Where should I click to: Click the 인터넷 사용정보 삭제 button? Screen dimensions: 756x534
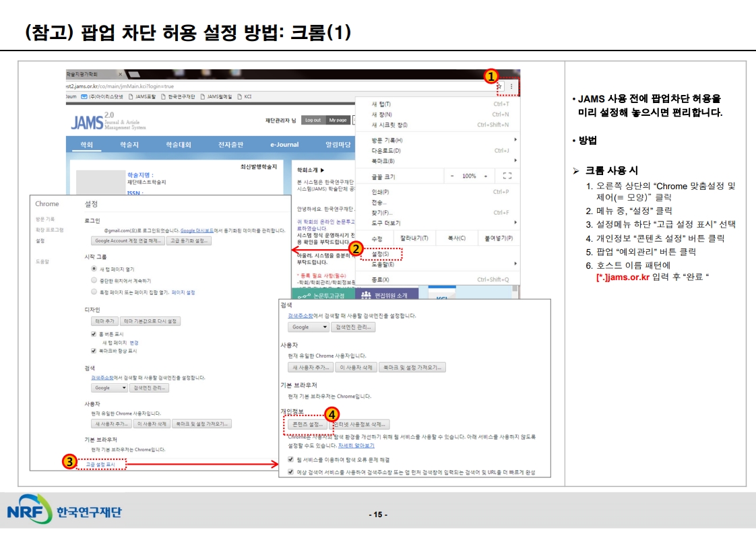(360, 425)
